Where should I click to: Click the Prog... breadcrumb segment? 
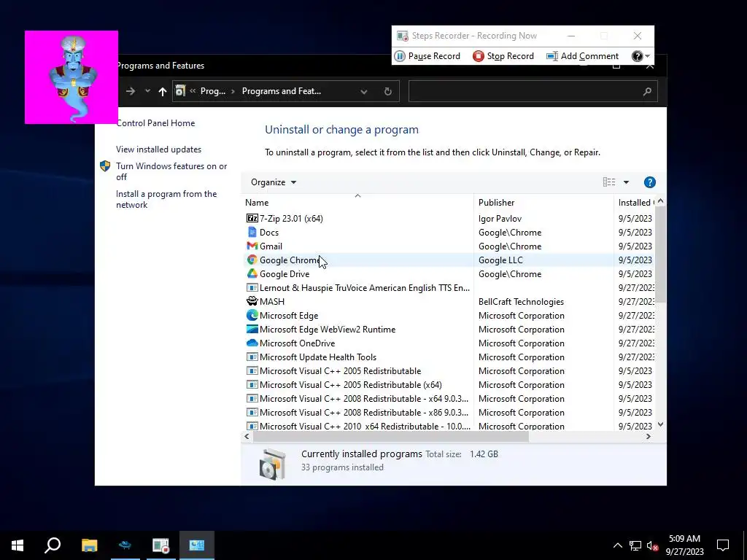click(x=213, y=91)
